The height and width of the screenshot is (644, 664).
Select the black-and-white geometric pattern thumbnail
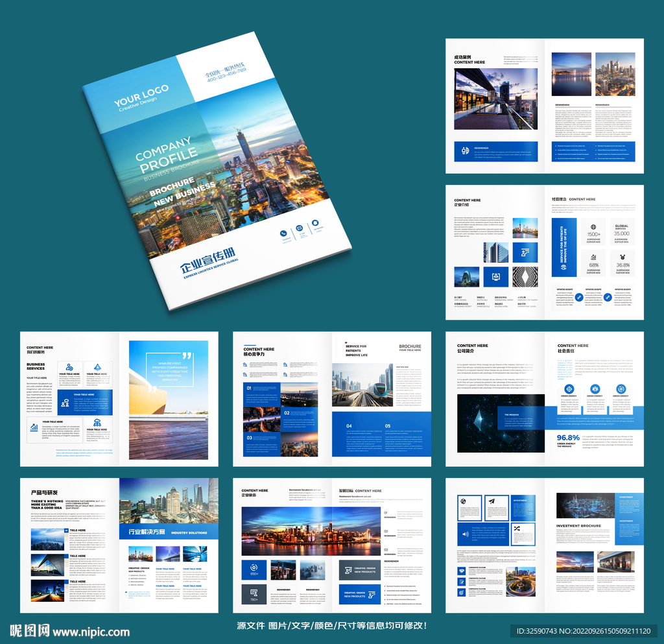[x=525, y=277]
